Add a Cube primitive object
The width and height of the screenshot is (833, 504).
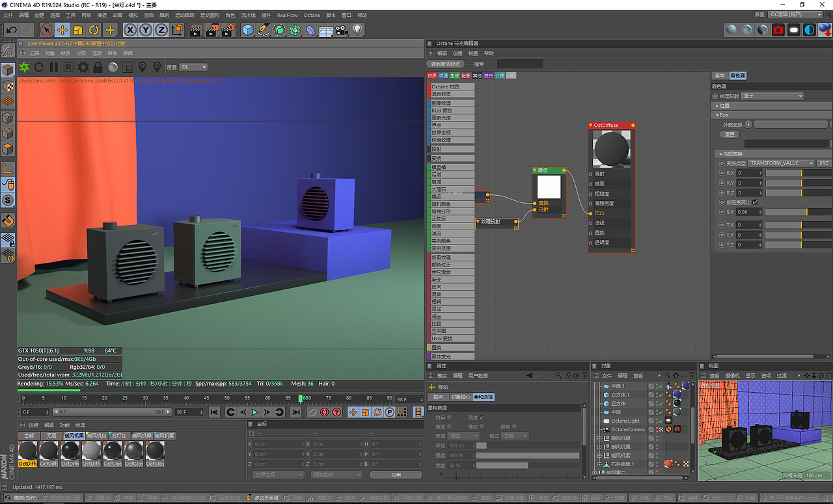[248, 30]
